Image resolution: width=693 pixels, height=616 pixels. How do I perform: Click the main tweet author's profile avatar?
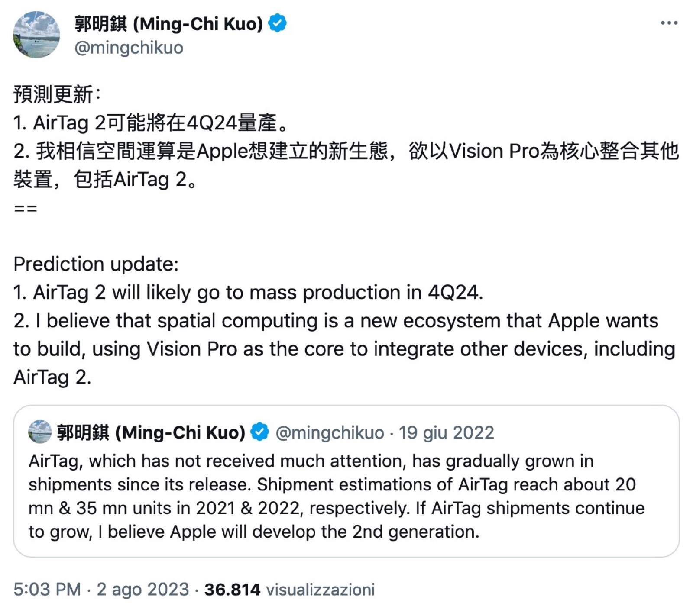click(x=36, y=35)
